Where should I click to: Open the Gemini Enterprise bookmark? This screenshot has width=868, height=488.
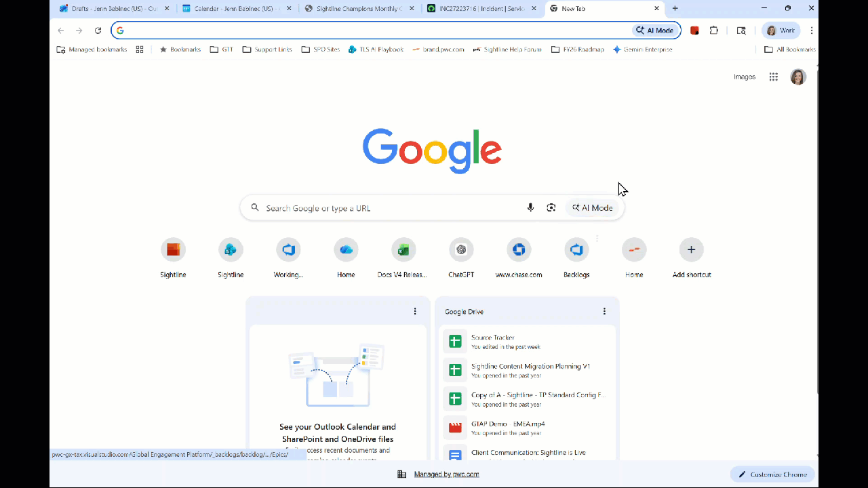coord(643,49)
